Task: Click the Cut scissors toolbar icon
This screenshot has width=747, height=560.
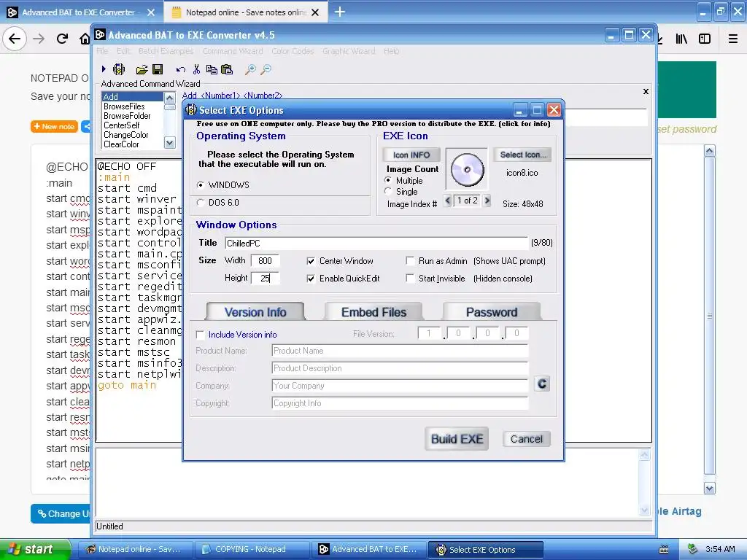Action: click(196, 69)
